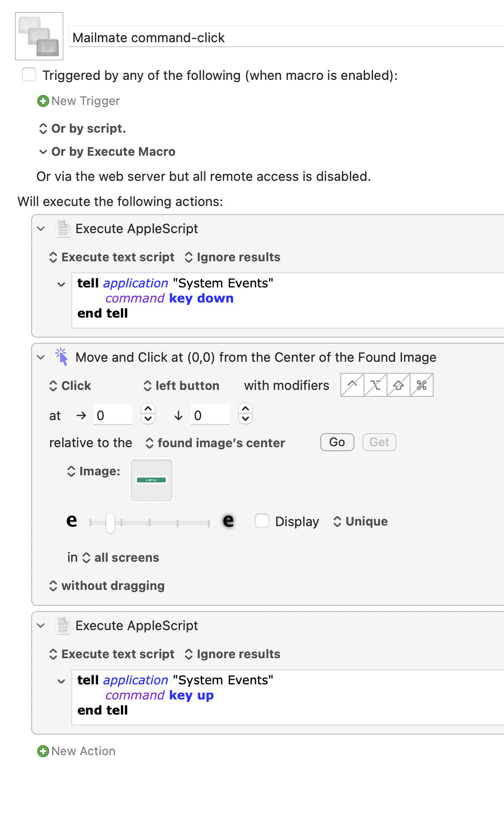
Task: Toggle the Option modifier for the click
Action: click(375, 385)
